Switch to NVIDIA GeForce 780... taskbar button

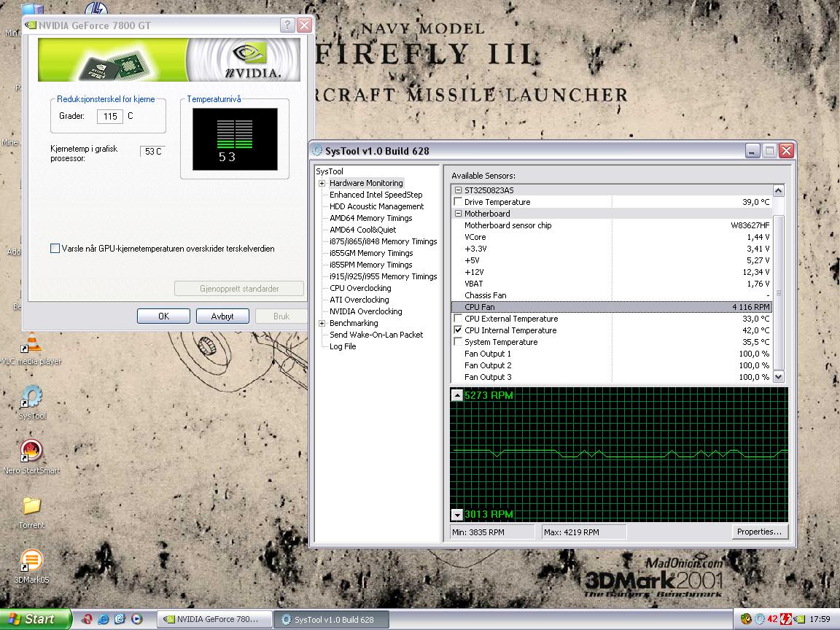(x=214, y=619)
